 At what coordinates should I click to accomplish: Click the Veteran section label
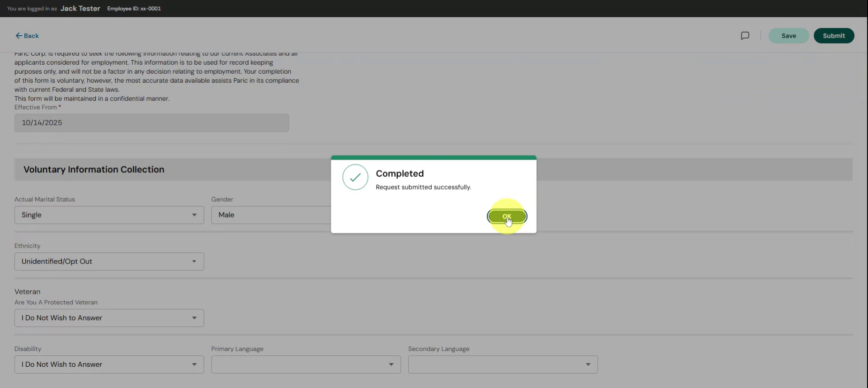pos(27,292)
